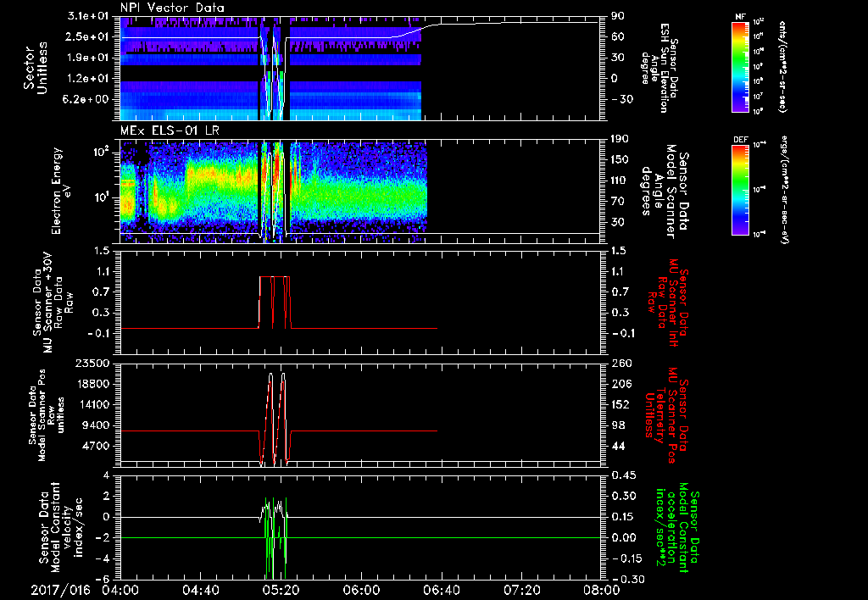Click the 10^12 tick on NF colorbar
This screenshot has height=600, width=868.
coord(759,22)
